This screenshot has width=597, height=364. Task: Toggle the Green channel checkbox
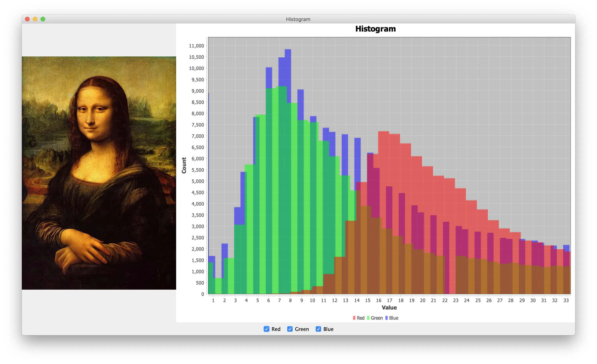click(290, 329)
